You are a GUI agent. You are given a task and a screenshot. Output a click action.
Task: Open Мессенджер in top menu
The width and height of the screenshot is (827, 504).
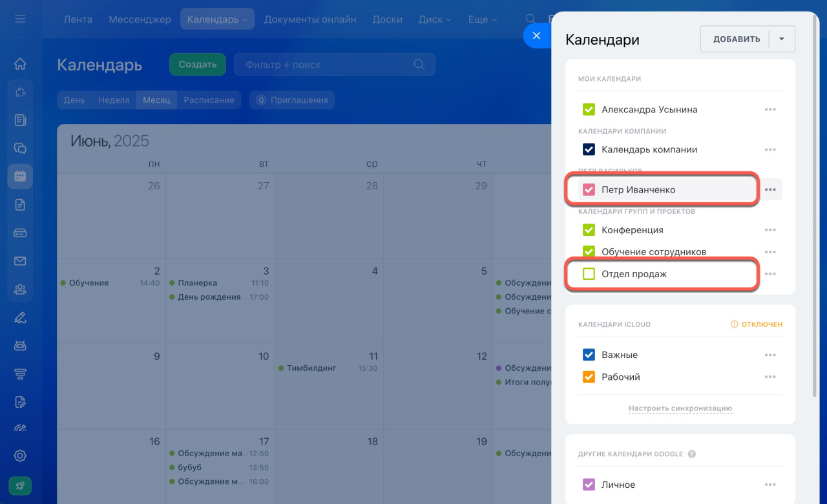coord(140,19)
